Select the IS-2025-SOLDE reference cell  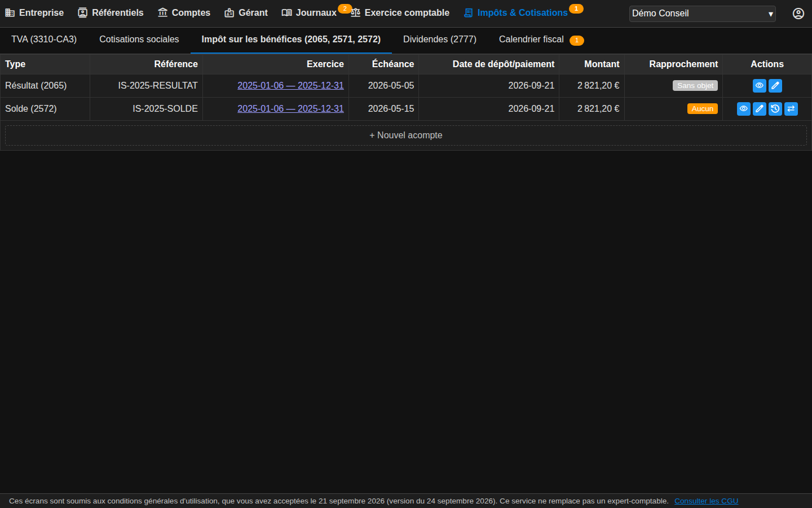(147, 109)
